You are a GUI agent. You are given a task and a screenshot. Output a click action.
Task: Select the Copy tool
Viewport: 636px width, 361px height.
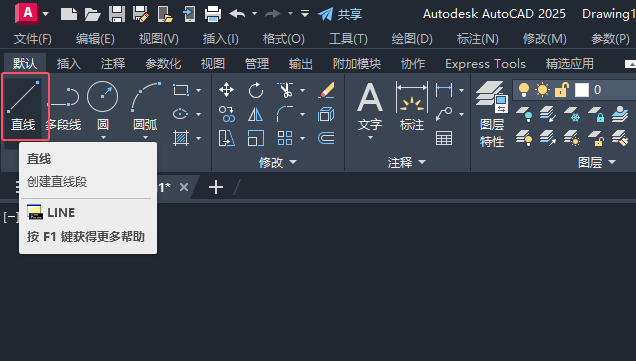pyautogui.click(x=226, y=114)
